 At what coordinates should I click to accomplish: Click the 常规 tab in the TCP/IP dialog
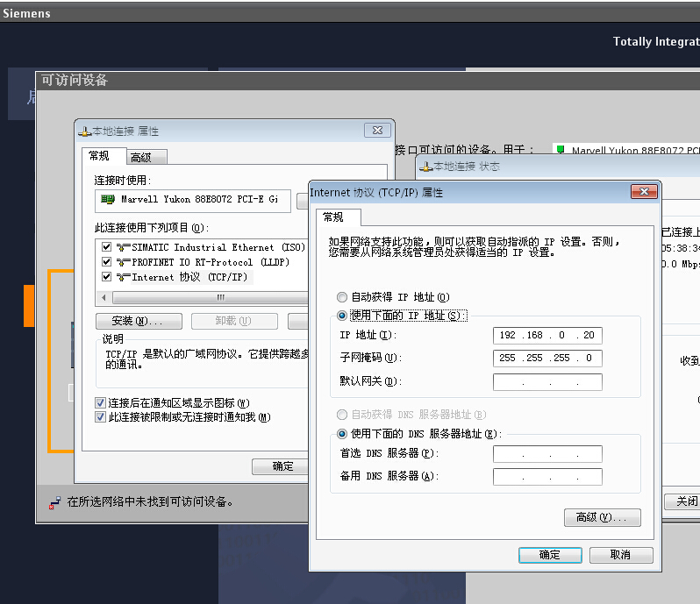pos(333,217)
